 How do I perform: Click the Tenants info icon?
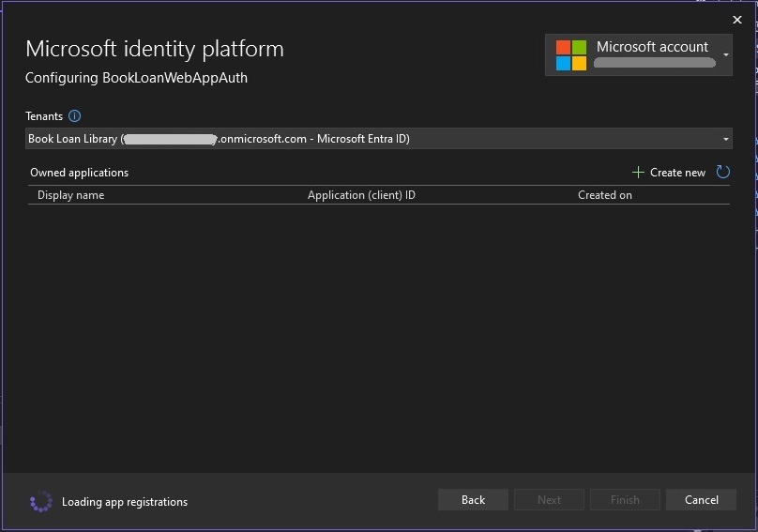tap(74, 116)
